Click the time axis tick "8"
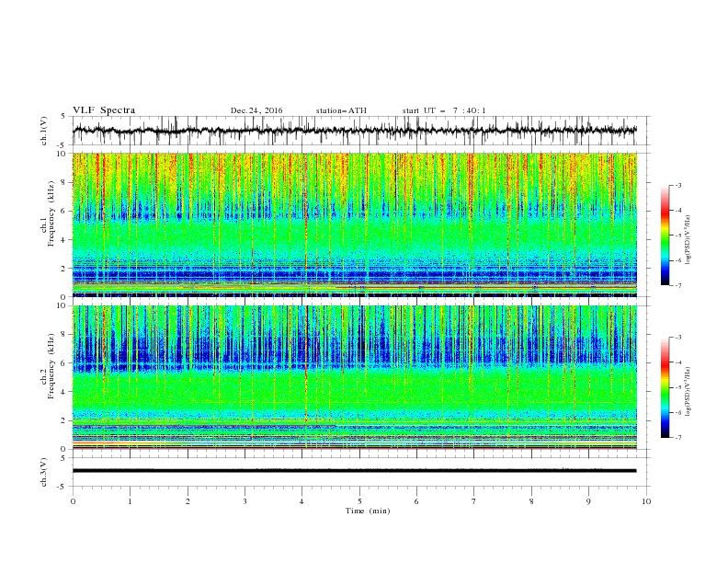728x563 pixels. pos(531,501)
